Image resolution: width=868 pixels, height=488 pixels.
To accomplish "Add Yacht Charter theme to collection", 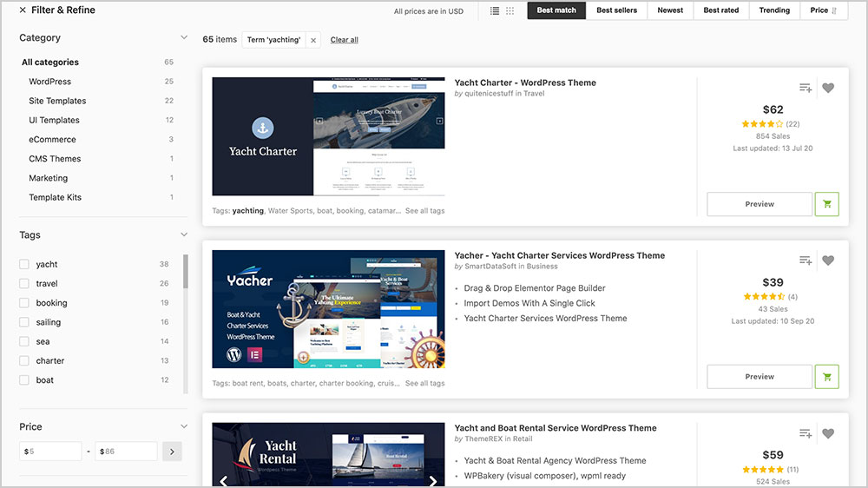I will click(x=805, y=88).
